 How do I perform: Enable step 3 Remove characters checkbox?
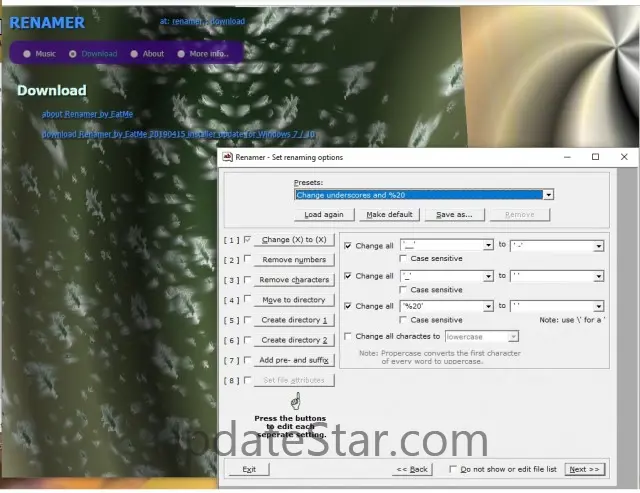pyautogui.click(x=247, y=280)
